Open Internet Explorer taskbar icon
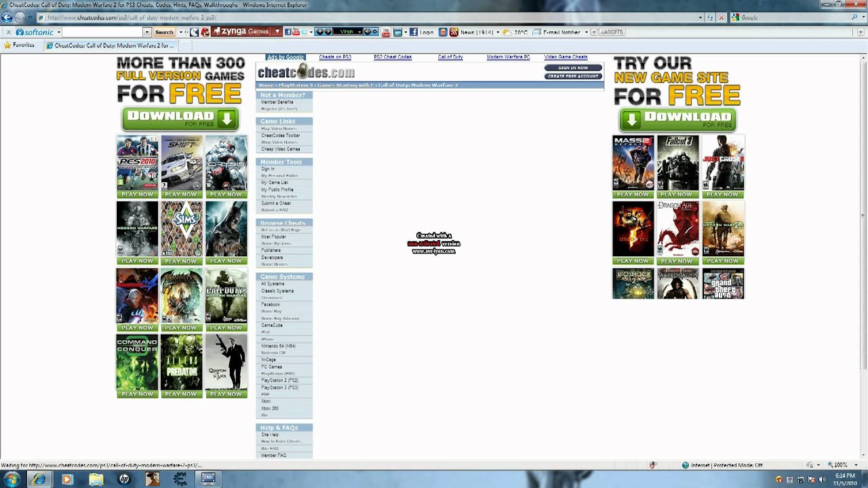Image resolution: width=868 pixels, height=488 pixels. pos(39,479)
